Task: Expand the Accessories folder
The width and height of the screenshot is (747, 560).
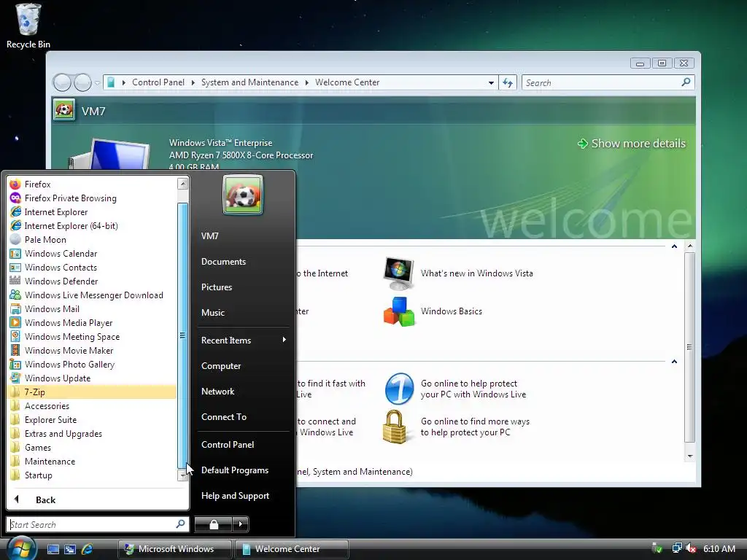Action: tap(92, 405)
